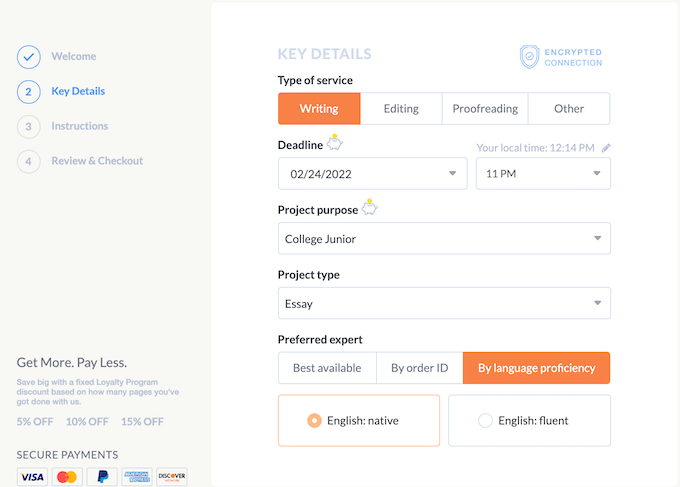This screenshot has width=680, height=487.
Task: Click the American Express card icon
Action: [137, 477]
